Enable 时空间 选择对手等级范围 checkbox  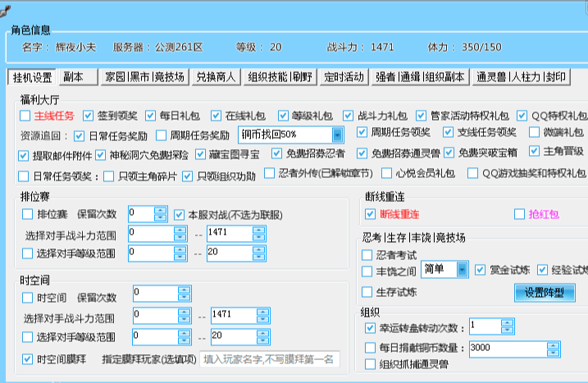(x=27, y=337)
